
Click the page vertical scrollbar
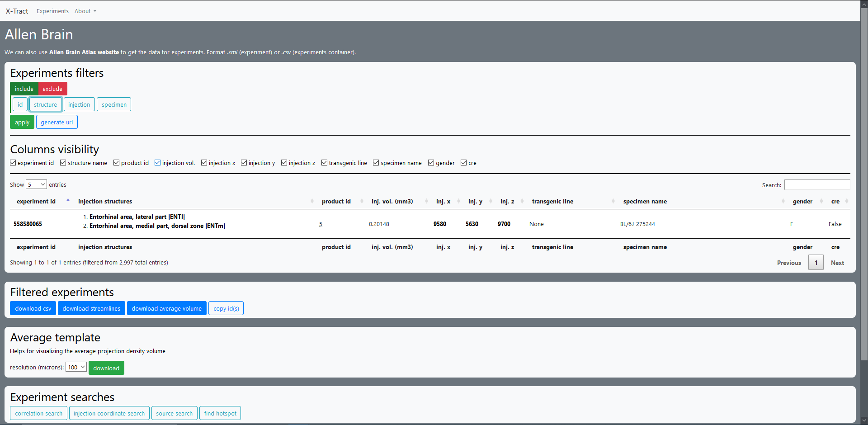point(864,185)
